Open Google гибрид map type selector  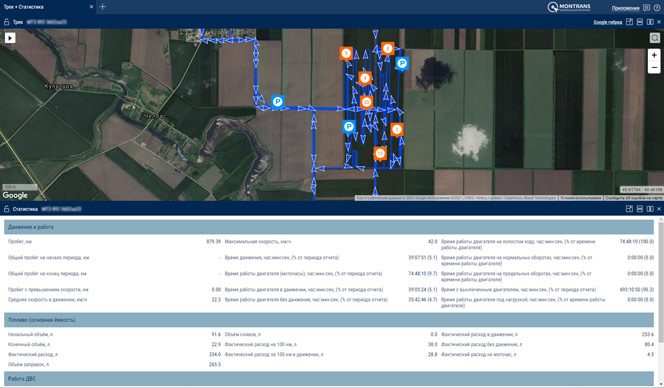pyautogui.click(x=607, y=22)
